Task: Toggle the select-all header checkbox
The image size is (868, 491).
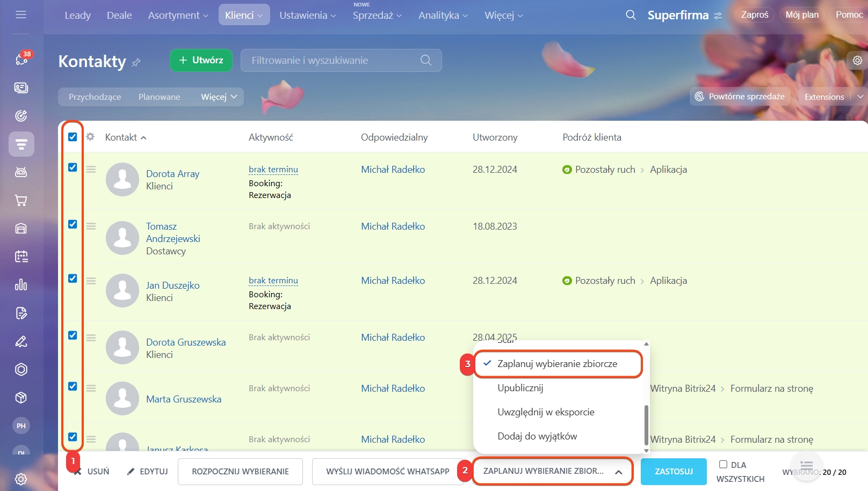Action: (73, 137)
